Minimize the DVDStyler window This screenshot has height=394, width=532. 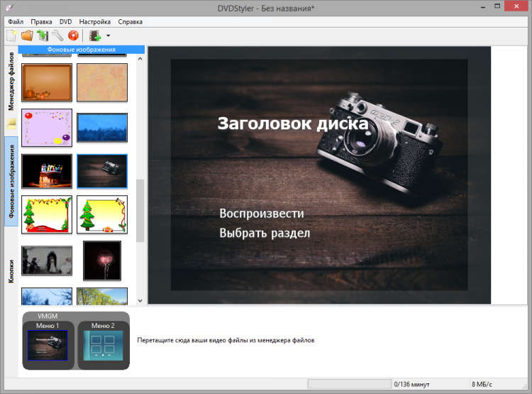pos(483,6)
